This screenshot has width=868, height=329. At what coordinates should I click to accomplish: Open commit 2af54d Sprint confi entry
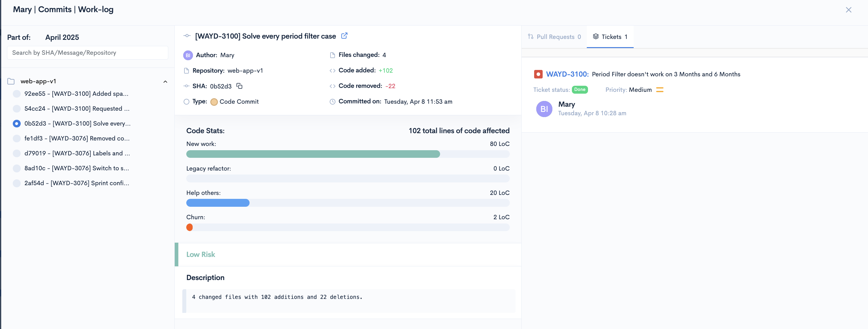[76, 183]
